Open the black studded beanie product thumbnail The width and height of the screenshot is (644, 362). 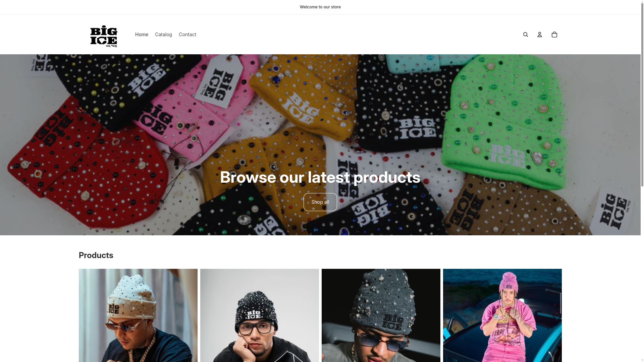click(x=260, y=315)
